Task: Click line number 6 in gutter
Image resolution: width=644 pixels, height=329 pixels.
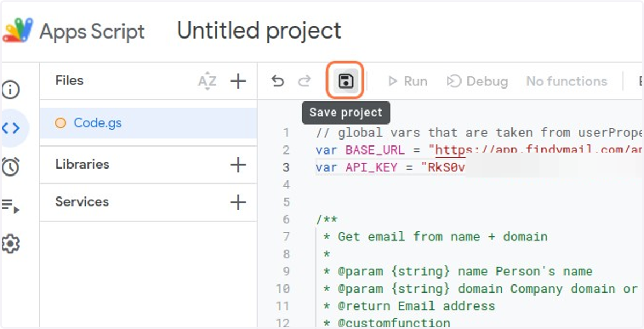Action: [x=286, y=219]
